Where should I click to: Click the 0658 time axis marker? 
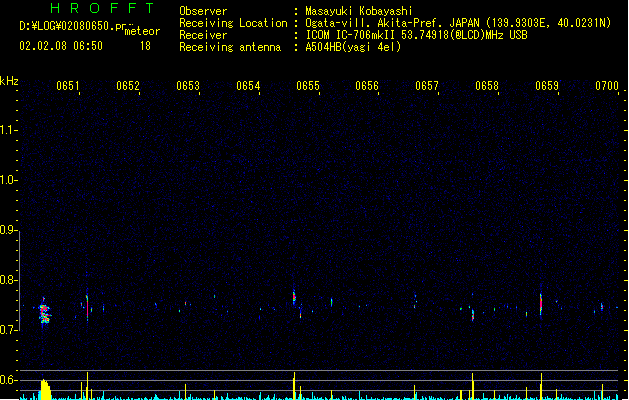coord(487,86)
